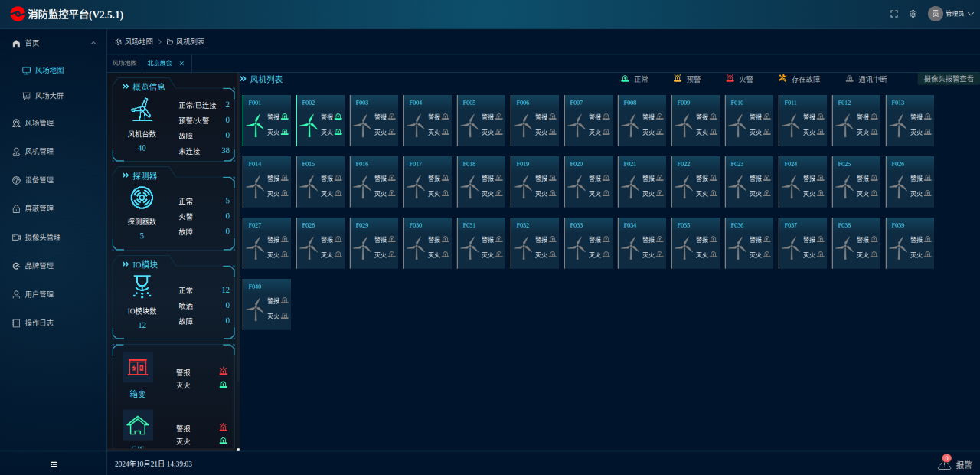Image resolution: width=980 pixels, height=475 pixels.
Task: Click the wind turbine icon on card F001
Action: (x=255, y=125)
